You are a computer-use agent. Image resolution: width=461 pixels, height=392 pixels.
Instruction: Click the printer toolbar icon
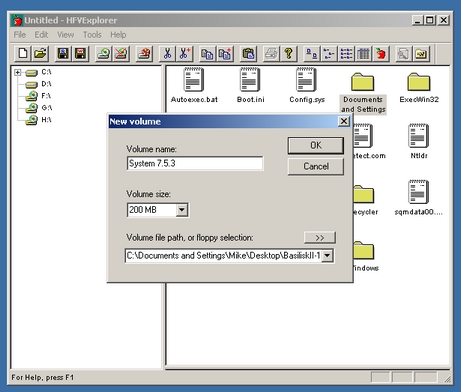[271, 53]
